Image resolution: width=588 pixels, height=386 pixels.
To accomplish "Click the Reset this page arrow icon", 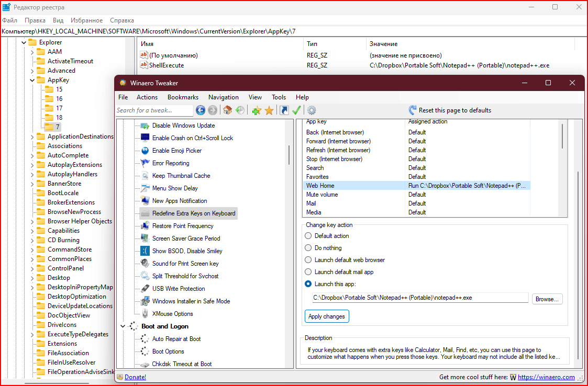I will [x=413, y=110].
